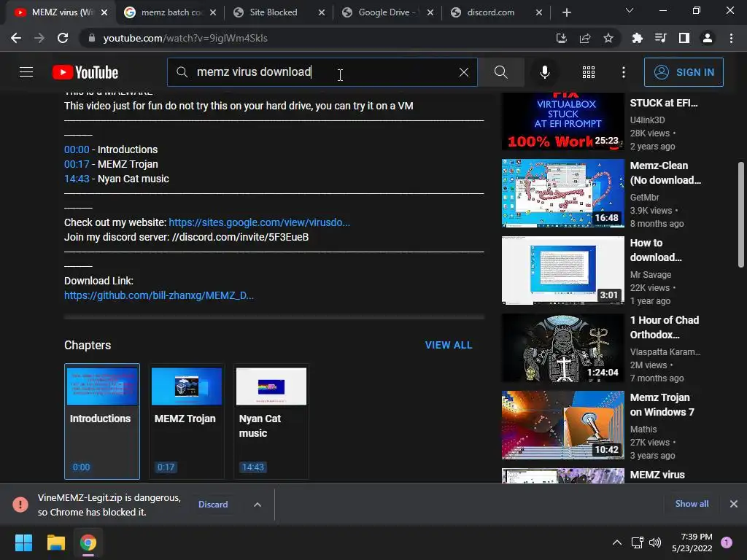Open the volume control in the tray
Viewport: 747px width, 560px height.
[x=656, y=542]
